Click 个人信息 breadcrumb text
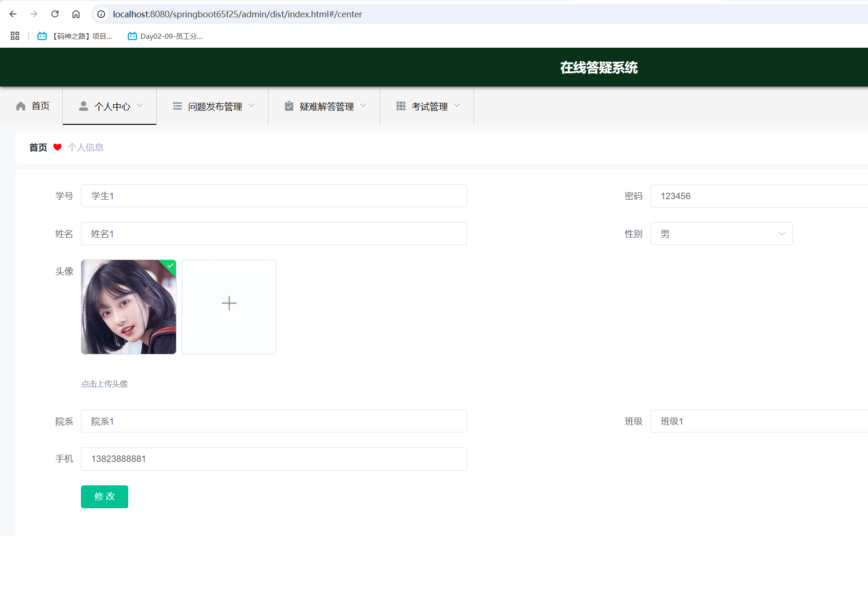The width and height of the screenshot is (868, 598). [86, 147]
